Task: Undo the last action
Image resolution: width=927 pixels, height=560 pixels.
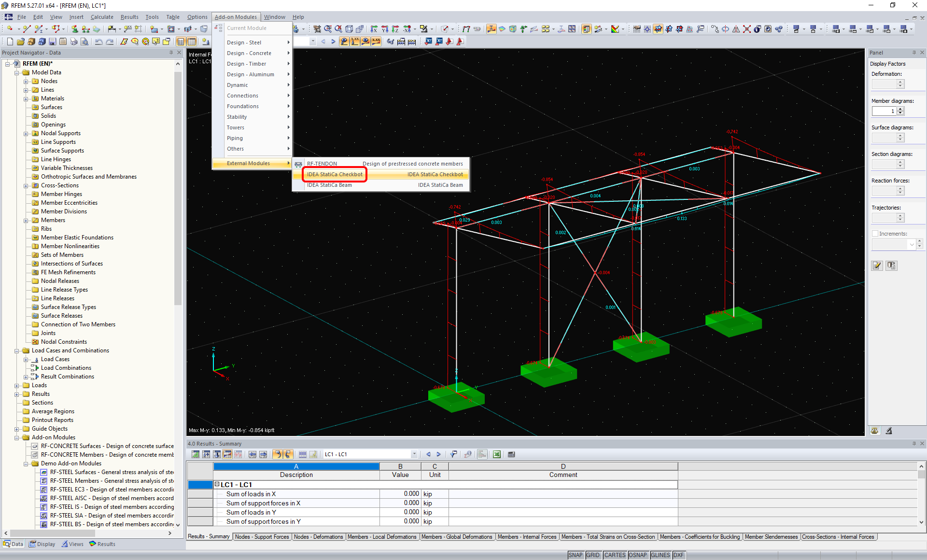Action: [98, 42]
